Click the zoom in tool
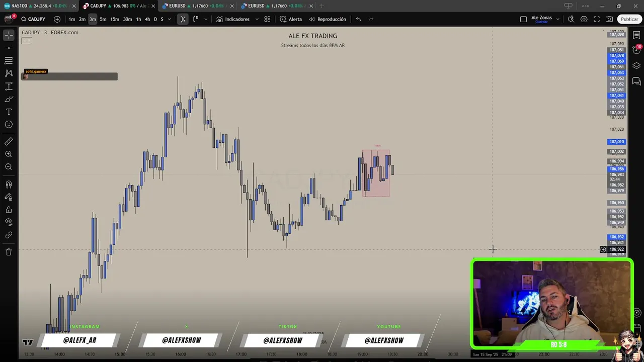Screen dimensions: 644x362 click(x=9, y=154)
